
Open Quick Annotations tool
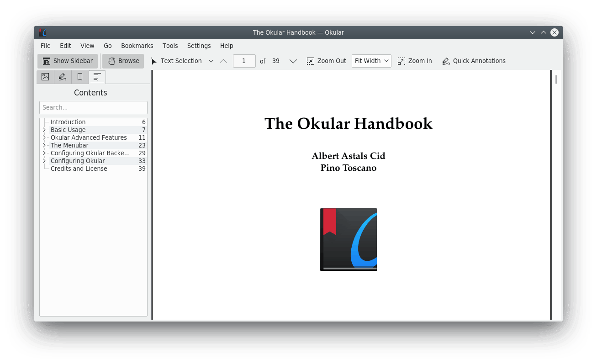click(474, 61)
